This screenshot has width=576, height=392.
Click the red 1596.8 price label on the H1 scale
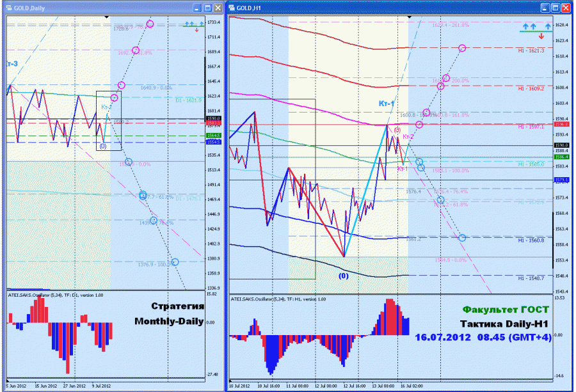coord(562,125)
